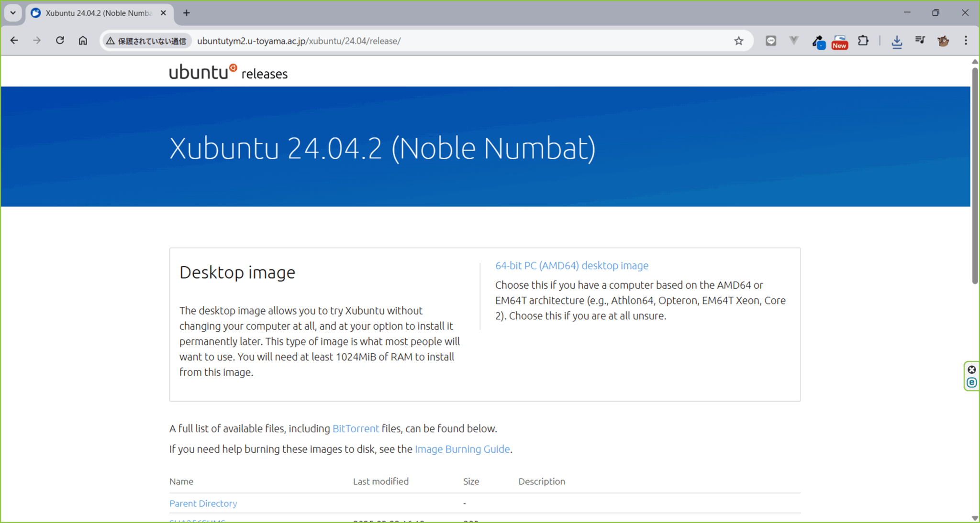Screen dimensions: 980x523
Task: Click the browser profile avatar
Action: (x=943, y=41)
